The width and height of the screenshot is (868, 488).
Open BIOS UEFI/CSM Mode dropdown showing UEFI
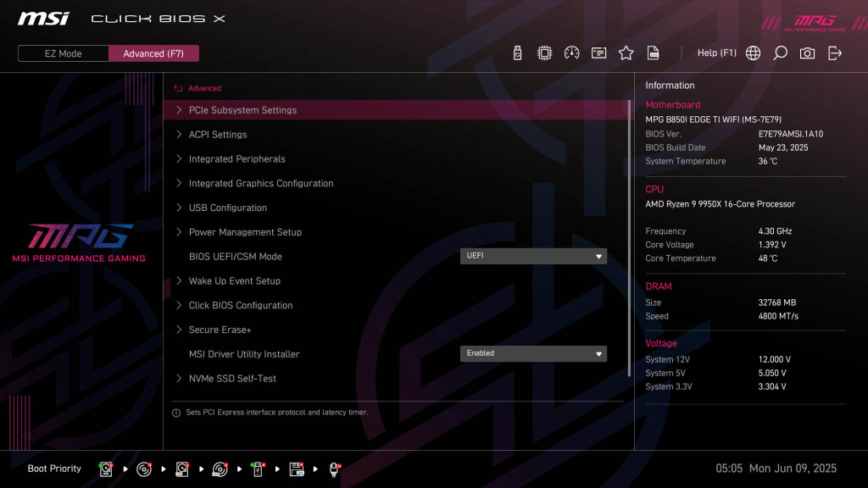(x=533, y=256)
